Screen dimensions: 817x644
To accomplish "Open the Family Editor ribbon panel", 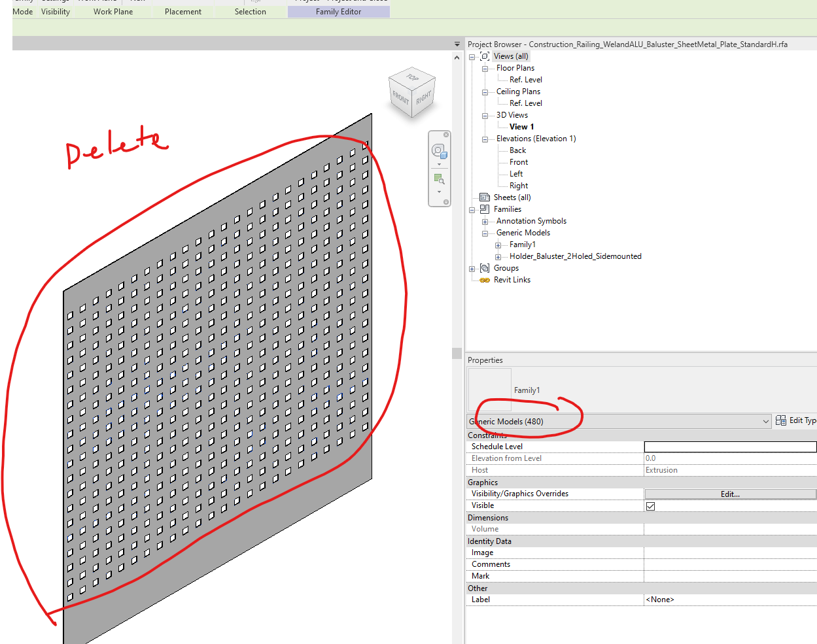I will [339, 12].
